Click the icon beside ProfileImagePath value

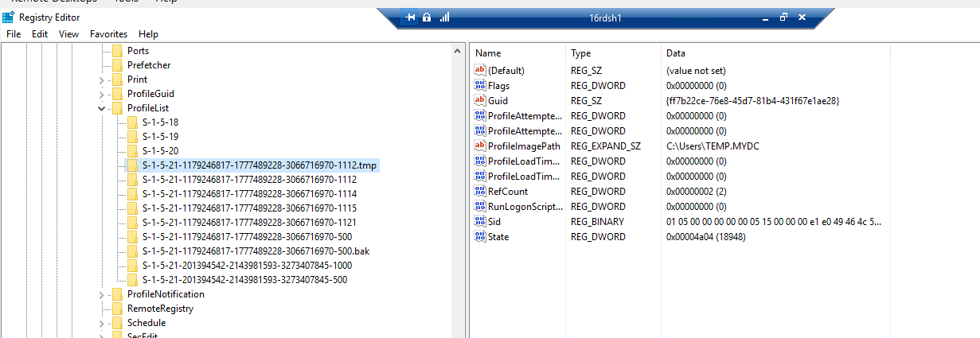(480, 146)
